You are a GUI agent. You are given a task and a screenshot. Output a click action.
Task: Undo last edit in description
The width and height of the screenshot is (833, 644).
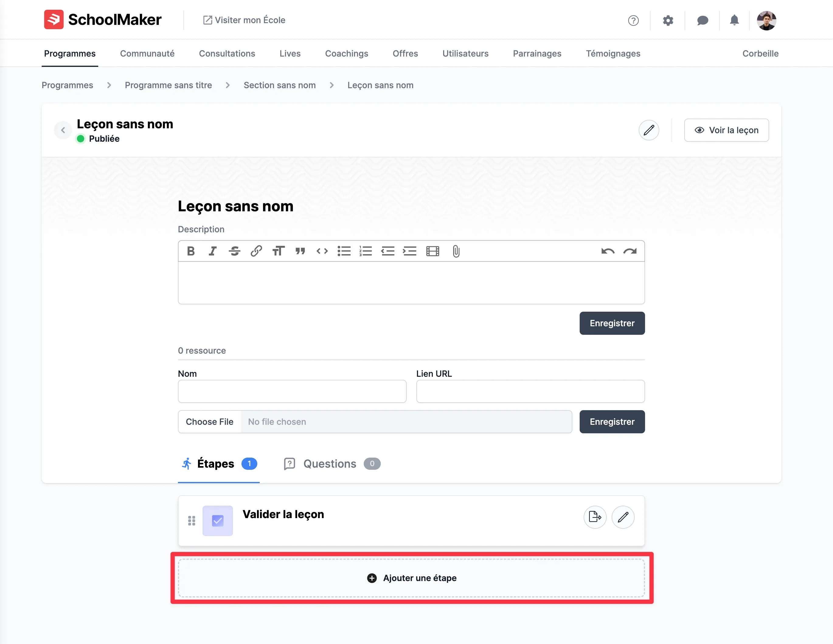(608, 251)
